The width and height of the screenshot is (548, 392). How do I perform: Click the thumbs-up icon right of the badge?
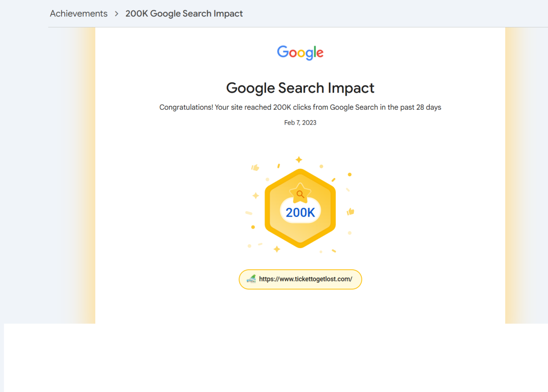[x=351, y=211]
